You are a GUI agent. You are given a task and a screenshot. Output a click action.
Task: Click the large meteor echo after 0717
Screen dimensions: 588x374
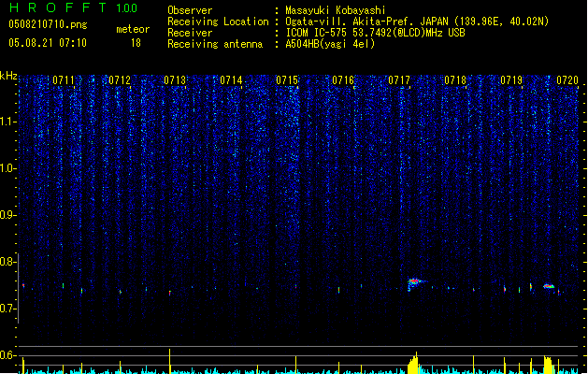click(x=414, y=283)
